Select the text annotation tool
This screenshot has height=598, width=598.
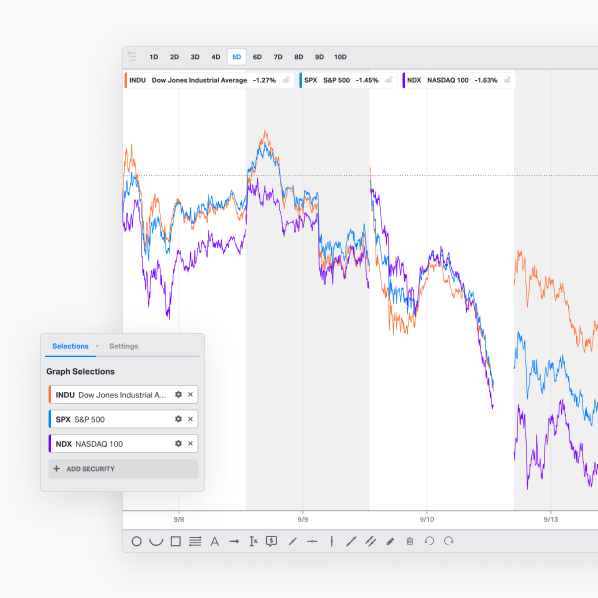215,541
